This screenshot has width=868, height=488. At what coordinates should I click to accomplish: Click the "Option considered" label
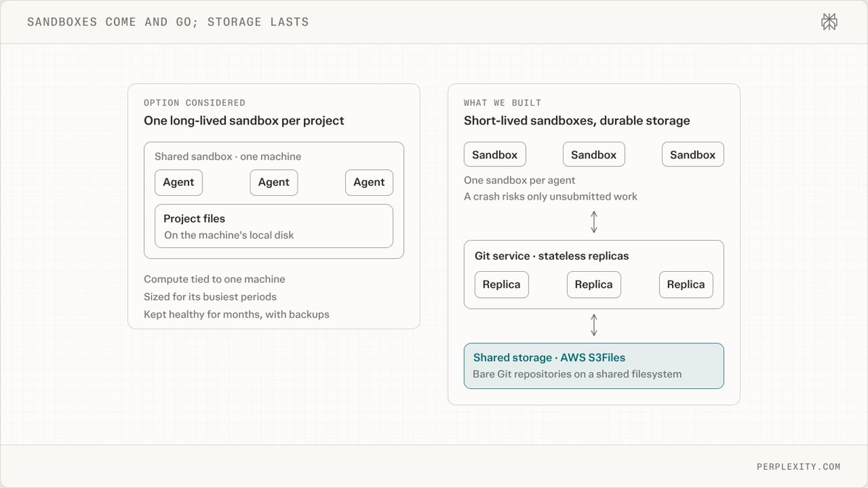pos(195,103)
